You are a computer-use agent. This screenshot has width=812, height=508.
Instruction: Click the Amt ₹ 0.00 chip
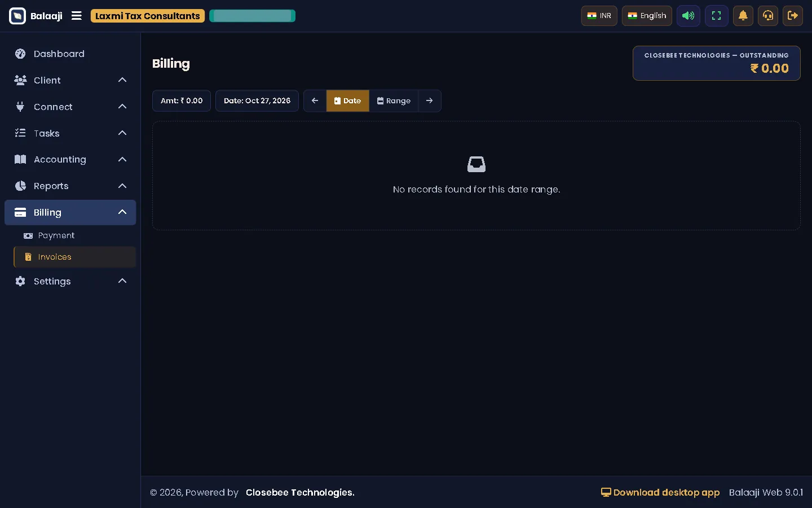point(182,101)
